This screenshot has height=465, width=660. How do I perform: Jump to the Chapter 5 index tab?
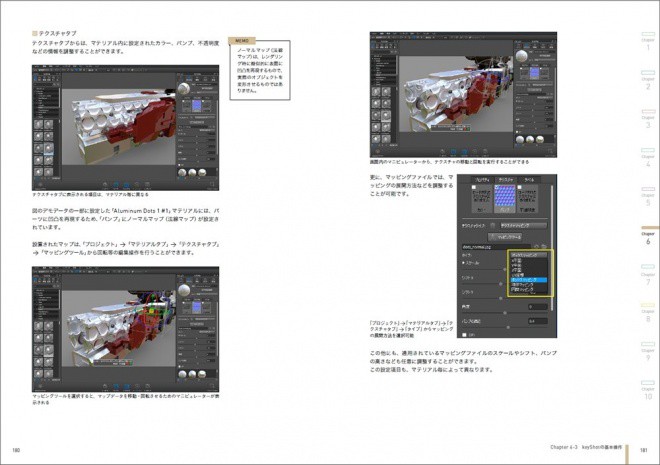coord(648,197)
